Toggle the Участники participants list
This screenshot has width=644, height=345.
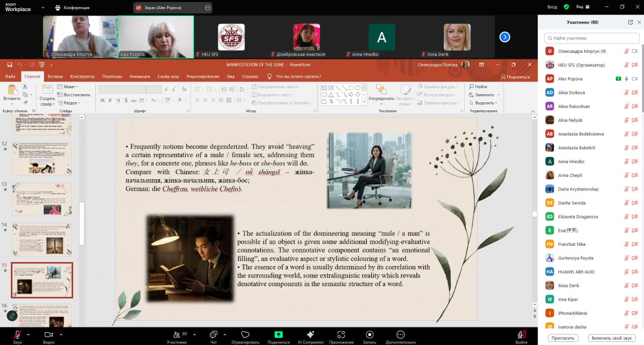(x=176, y=335)
